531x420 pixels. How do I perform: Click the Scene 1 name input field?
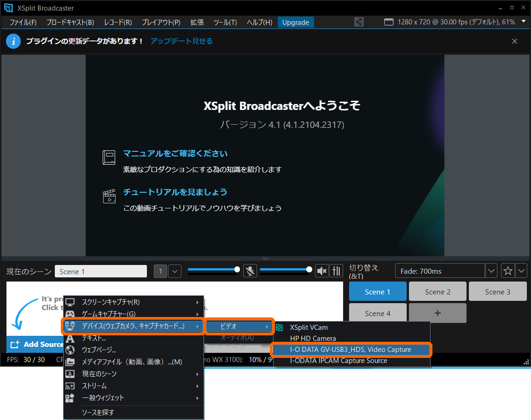coord(101,271)
